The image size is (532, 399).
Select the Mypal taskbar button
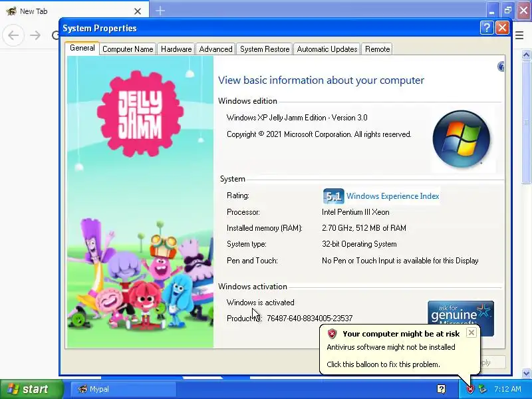pyautogui.click(x=124, y=389)
